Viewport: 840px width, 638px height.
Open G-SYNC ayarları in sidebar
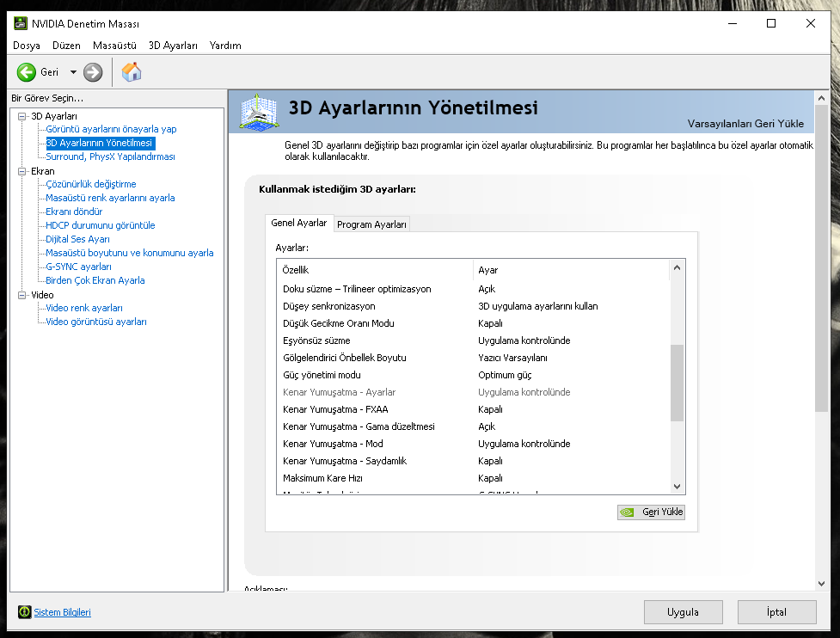tap(78, 267)
